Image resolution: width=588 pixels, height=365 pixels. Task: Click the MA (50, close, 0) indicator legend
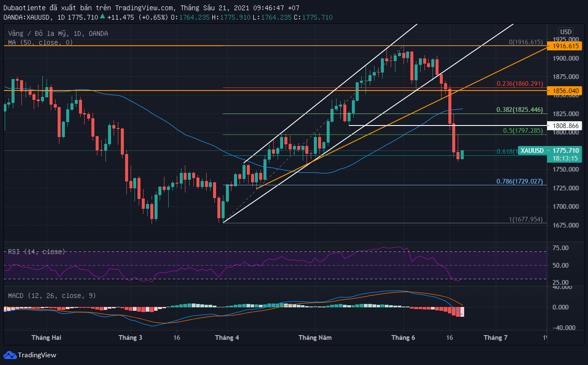[41, 42]
